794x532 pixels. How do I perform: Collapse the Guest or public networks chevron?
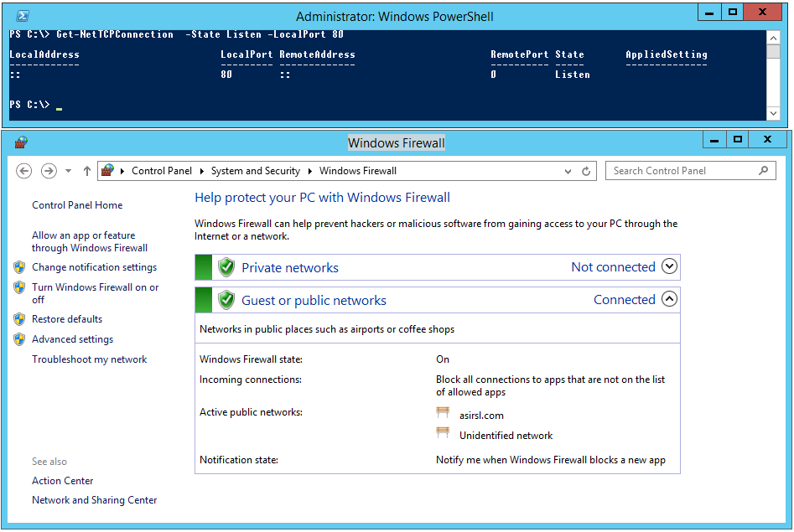[x=669, y=298]
